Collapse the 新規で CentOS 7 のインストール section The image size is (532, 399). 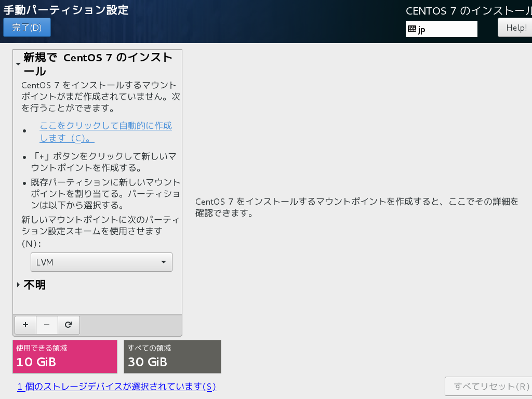coord(18,64)
